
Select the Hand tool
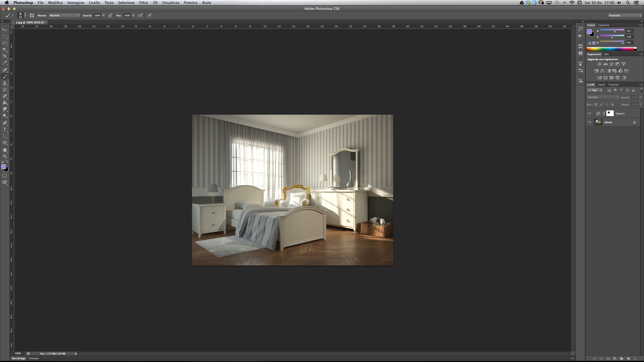[x=5, y=150]
